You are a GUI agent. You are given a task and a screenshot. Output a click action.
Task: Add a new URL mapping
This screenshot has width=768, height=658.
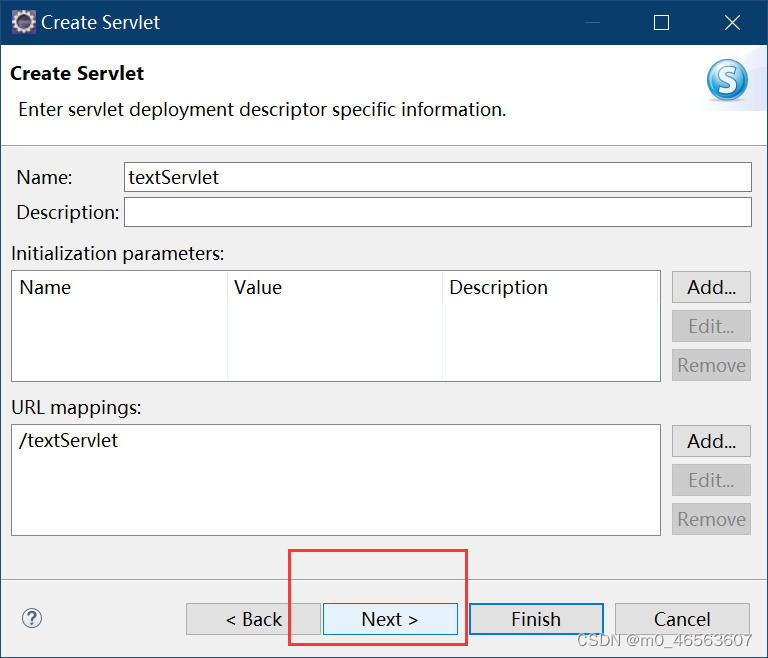pyautogui.click(x=711, y=440)
